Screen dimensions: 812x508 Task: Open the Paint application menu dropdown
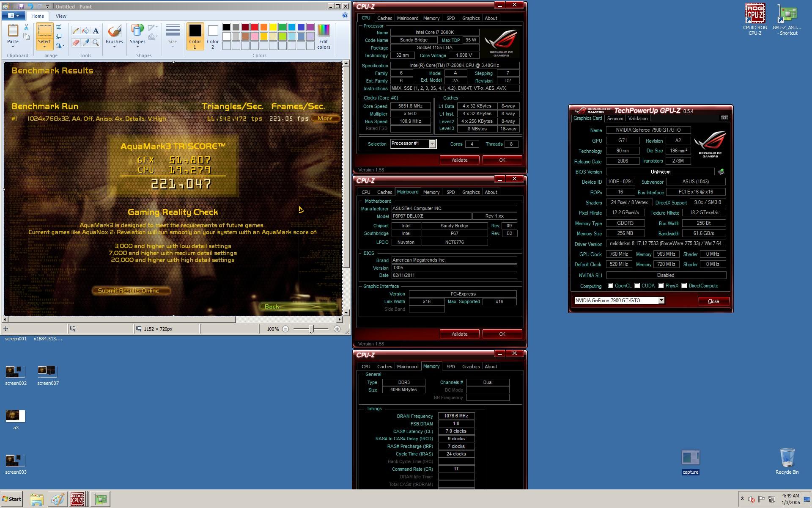[13, 16]
